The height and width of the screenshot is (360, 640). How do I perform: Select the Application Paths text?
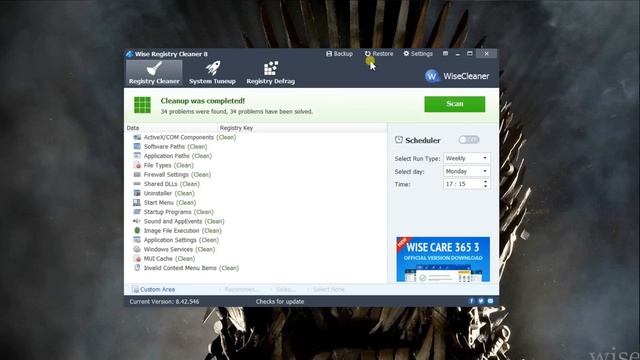click(167, 156)
